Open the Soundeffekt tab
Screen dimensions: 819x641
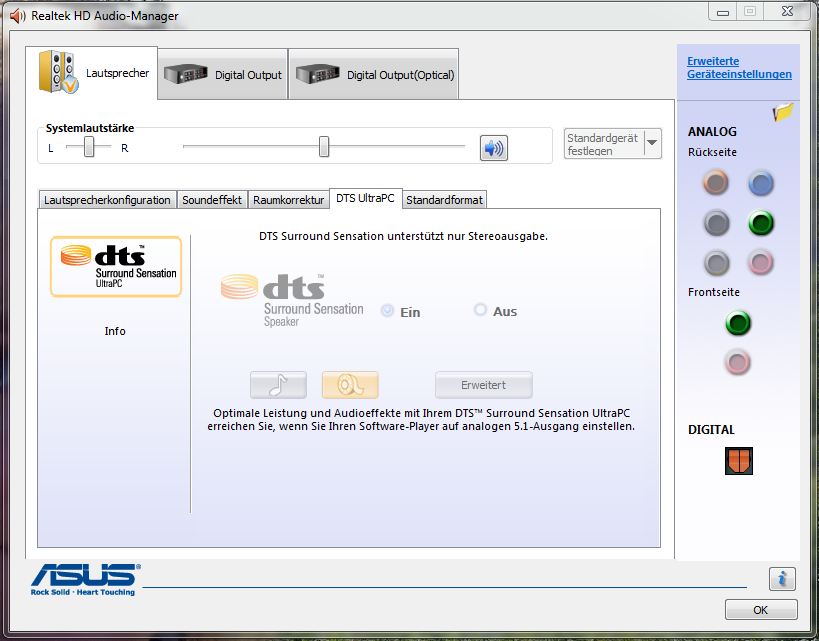[x=212, y=200]
